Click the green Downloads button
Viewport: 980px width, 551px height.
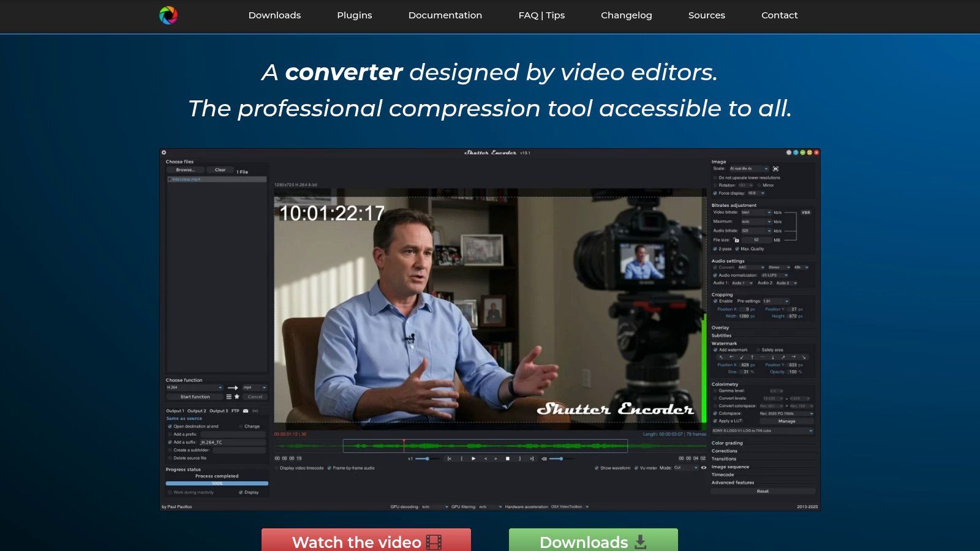click(594, 540)
